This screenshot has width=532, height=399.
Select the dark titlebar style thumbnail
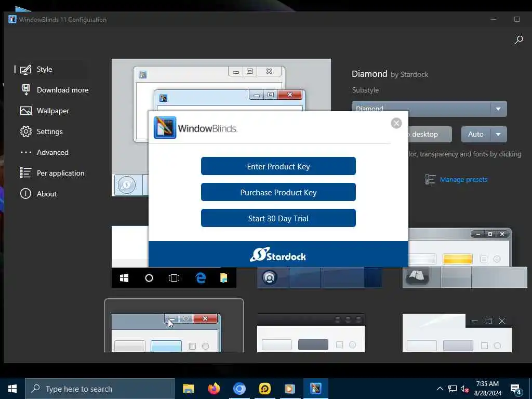(x=311, y=333)
